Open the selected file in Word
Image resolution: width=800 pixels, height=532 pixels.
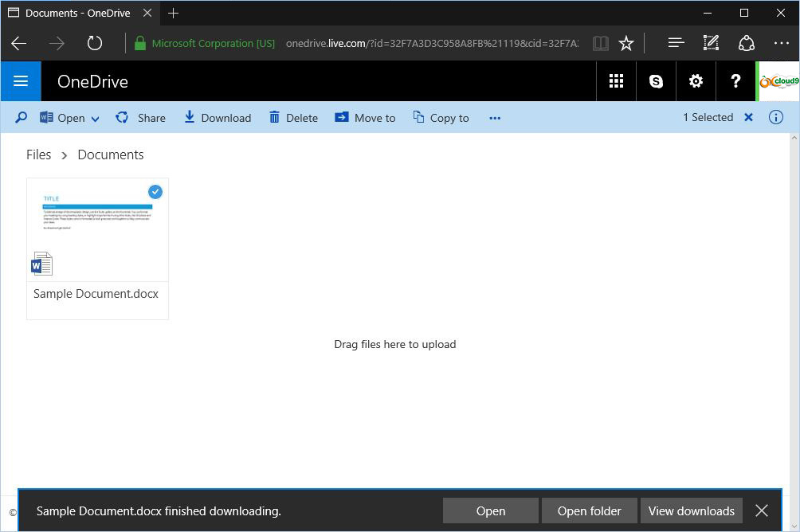click(62, 118)
